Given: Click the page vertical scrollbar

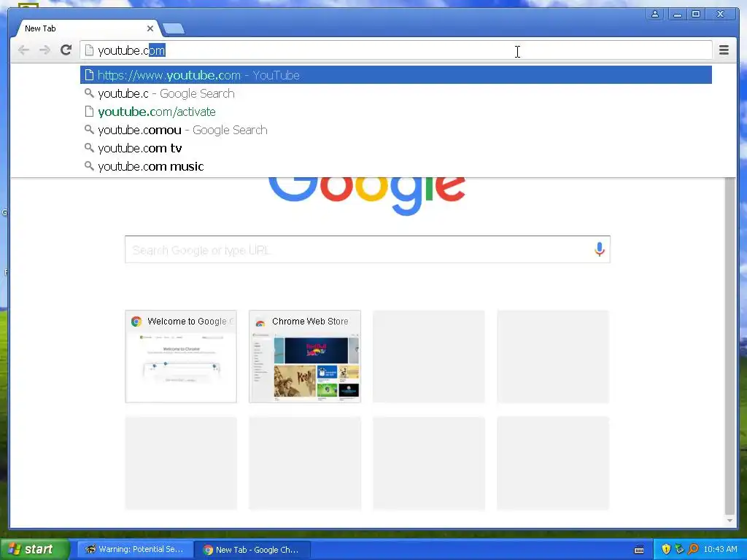Looking at the screenshot, I should (x=729, y=345).
